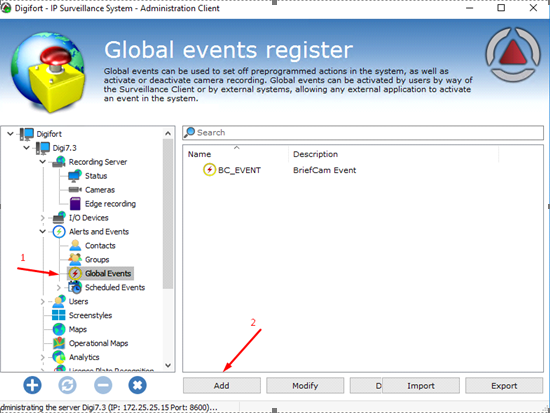Click the Groups people icon
This screenshot has width=550, height=413.
point(75,259)
